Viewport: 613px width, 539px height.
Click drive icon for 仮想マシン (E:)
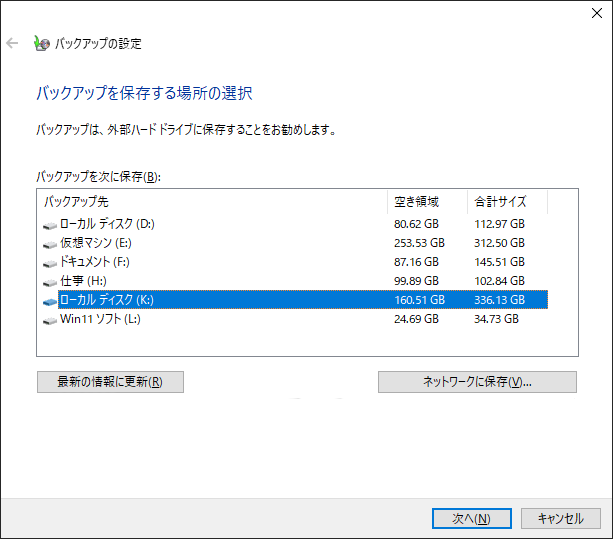tap(50, 244)
